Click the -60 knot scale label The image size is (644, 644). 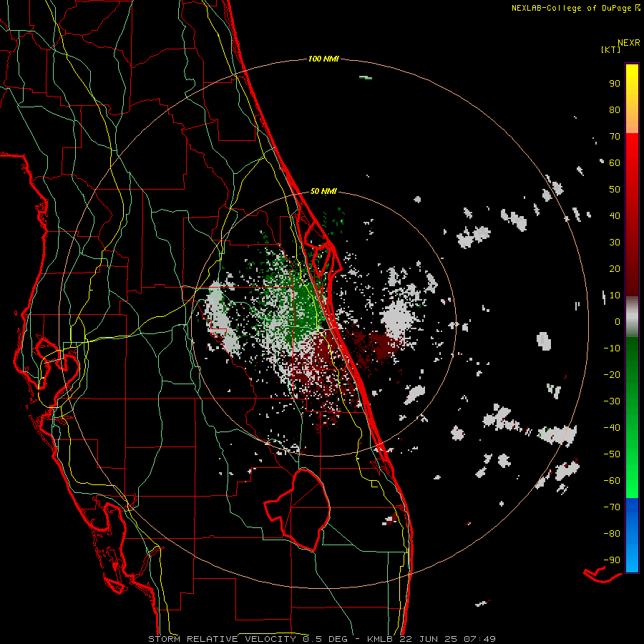point(612,481)
